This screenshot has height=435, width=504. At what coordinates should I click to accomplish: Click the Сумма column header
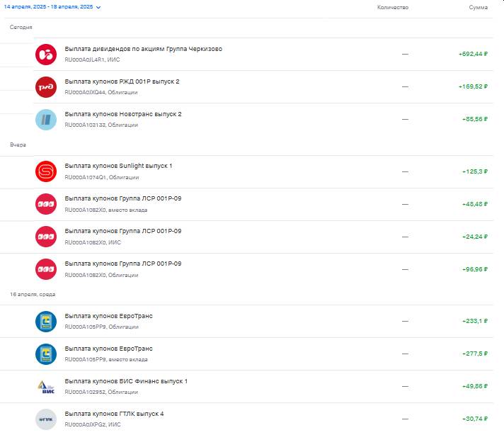pyautogui.click(x=478, y=7)
